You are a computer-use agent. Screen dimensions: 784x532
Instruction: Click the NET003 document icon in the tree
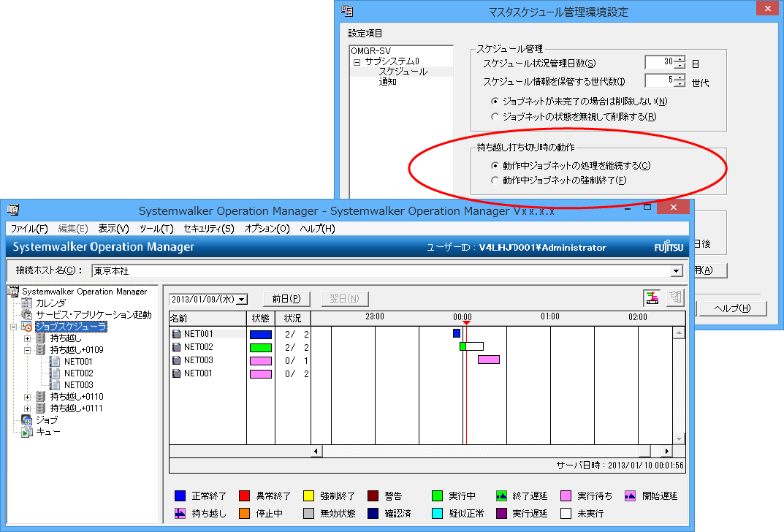pyautogui.click(x=55, y=384)
